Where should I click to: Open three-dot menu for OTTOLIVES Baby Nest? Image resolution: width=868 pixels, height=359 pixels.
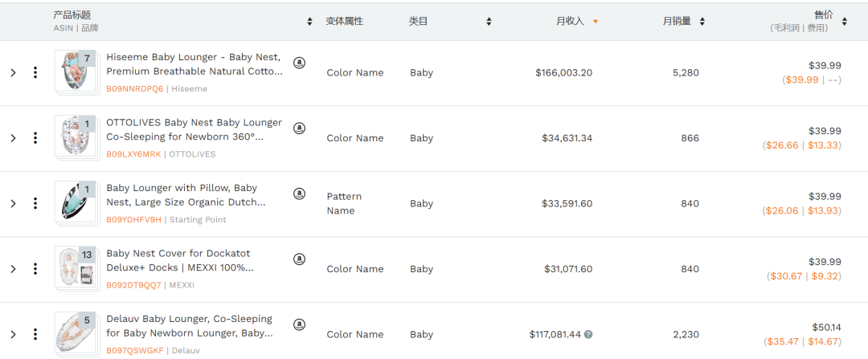(x=35, y=137)
